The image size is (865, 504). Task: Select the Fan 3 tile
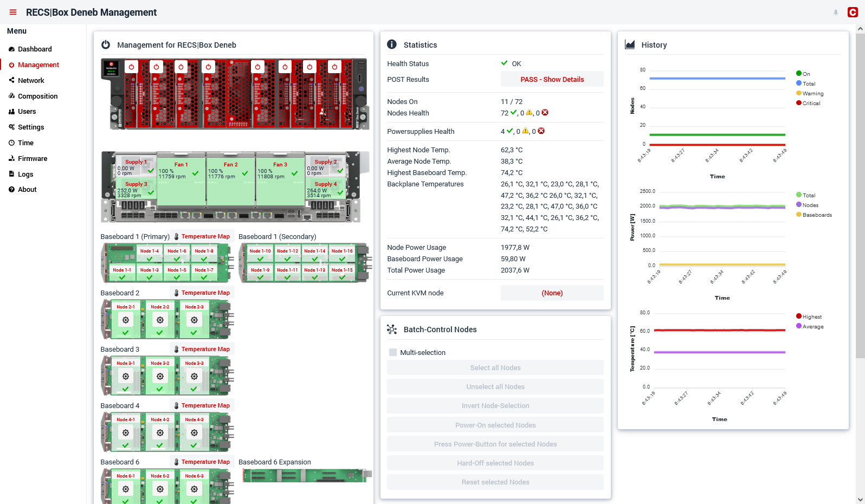click(x=280, y=182)
